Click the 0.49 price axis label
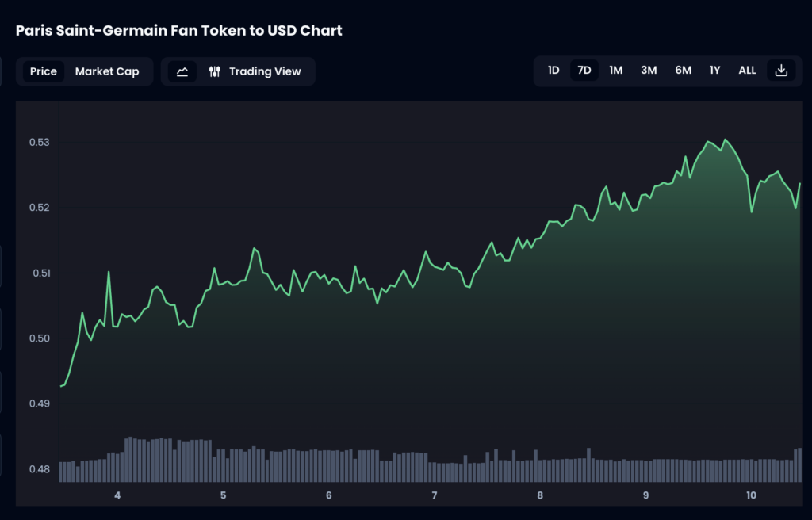 (40, 404)
